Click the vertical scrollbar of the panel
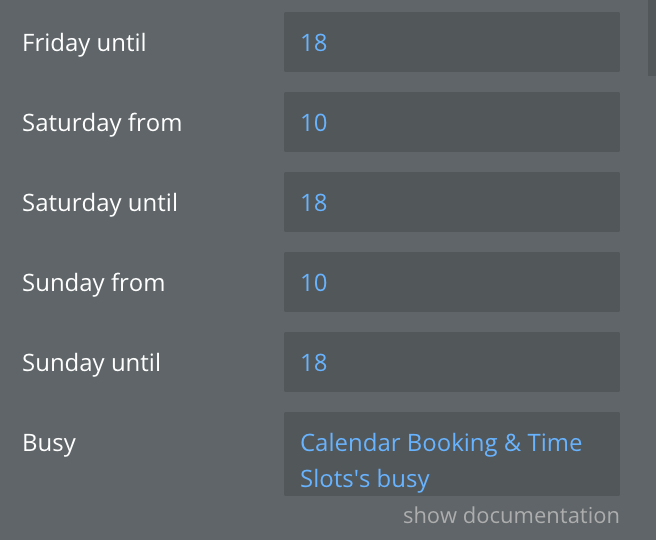 coord(651,40)
